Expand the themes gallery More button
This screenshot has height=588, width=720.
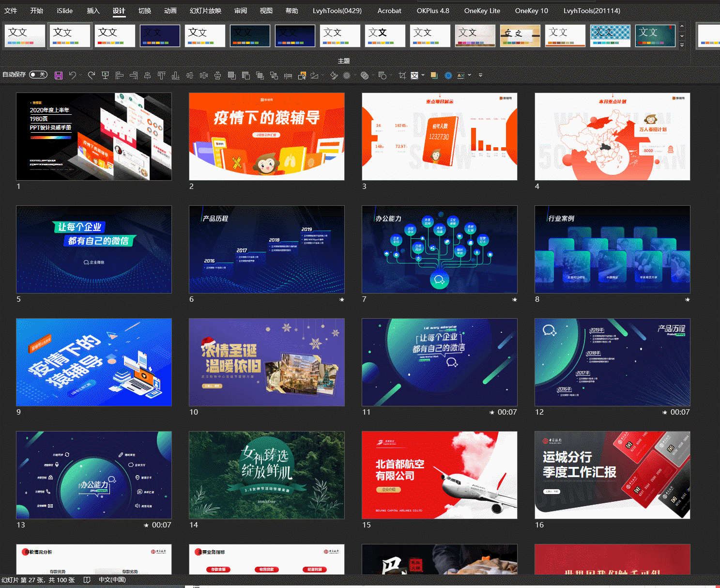[x=682, y=45]
